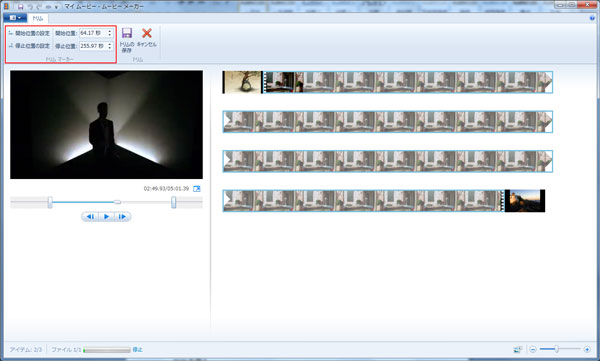Cancel trim using the red X icon
Screen dimensions: 600x361
click(147, 37)
